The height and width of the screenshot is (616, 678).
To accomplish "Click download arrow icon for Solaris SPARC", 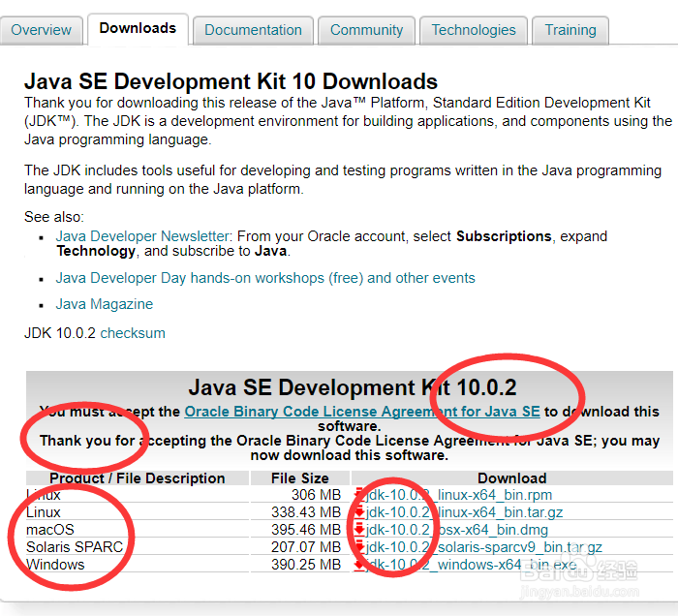I will (x=359, y=547).
